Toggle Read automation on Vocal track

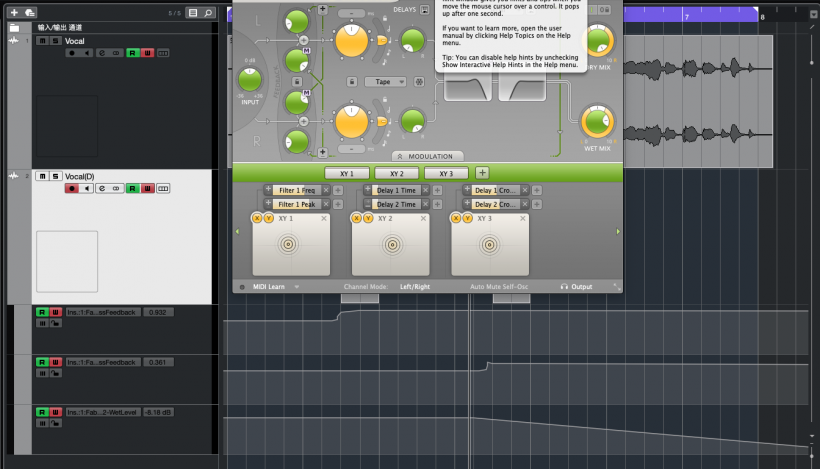point(133,53)
